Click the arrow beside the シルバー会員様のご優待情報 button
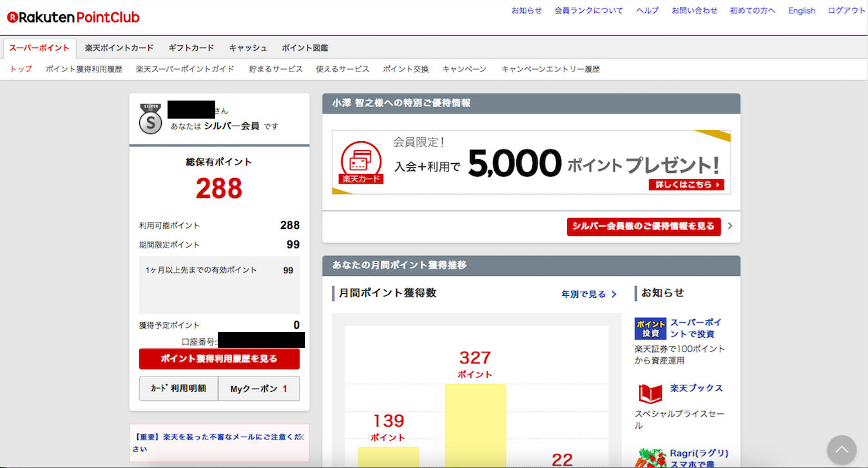868x468 pixels. click(730, 226)
